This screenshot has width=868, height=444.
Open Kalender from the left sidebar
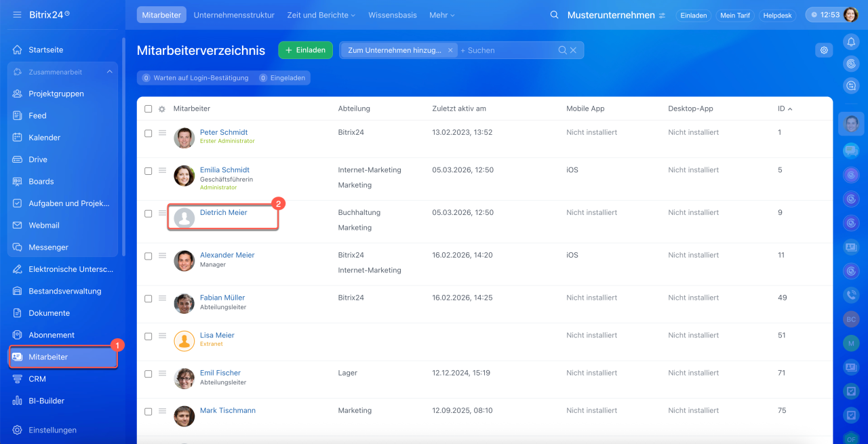click(x=44, y=138)
